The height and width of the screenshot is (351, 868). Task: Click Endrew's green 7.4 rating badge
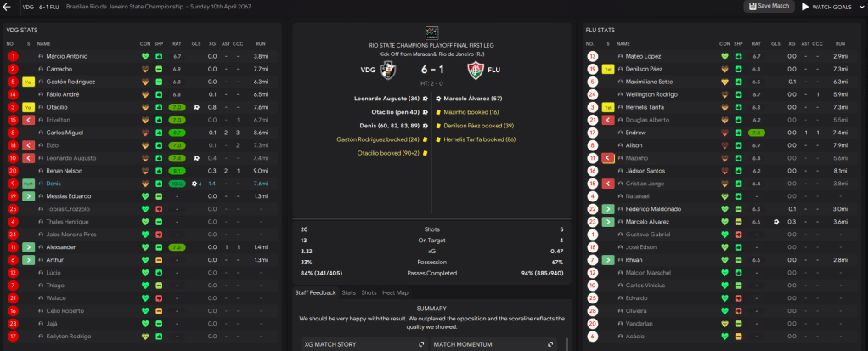coord(756,133)
